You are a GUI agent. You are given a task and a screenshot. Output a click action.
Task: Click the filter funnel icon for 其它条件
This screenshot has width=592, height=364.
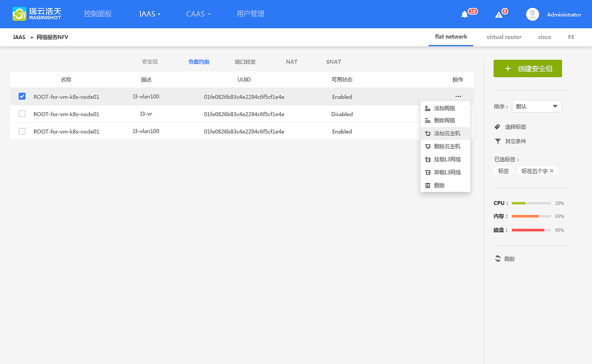[x=498, y=141]
